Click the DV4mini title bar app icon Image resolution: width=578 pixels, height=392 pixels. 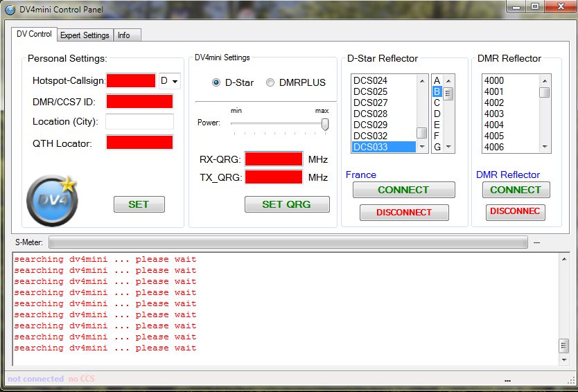coord(10,9)
